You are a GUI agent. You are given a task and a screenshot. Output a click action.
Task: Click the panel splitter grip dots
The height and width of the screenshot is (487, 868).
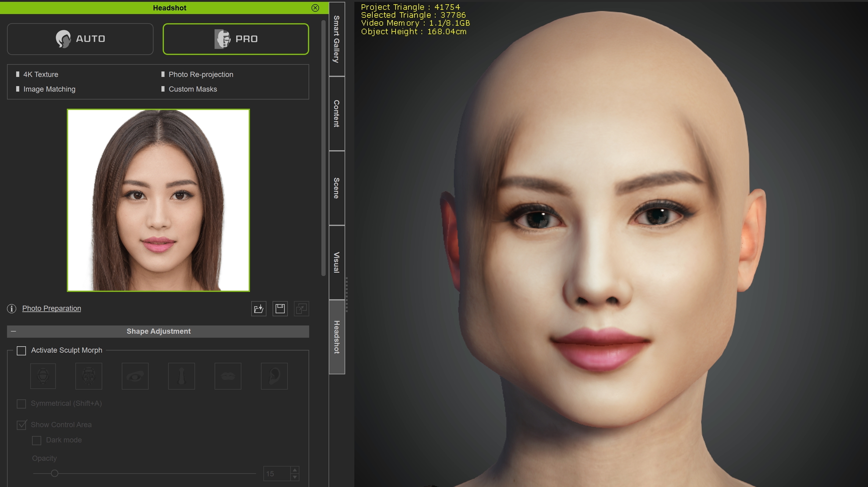click(347, 295)
